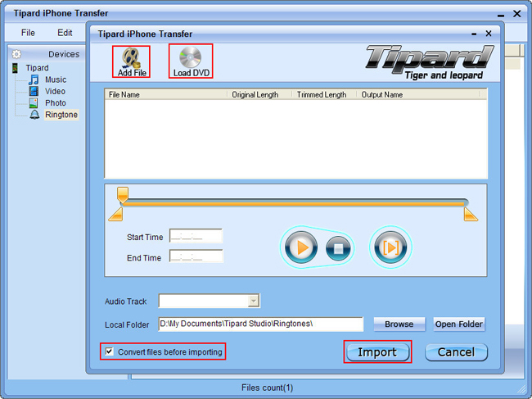532x399 pixels.
Task: Open the File menu in main window
Action: 28,33
